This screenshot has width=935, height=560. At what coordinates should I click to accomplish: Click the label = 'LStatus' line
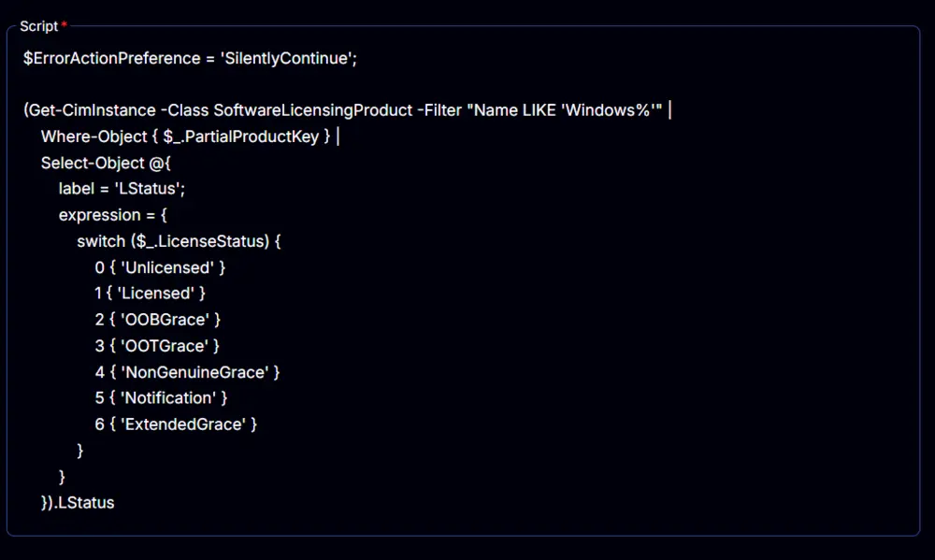122,189
